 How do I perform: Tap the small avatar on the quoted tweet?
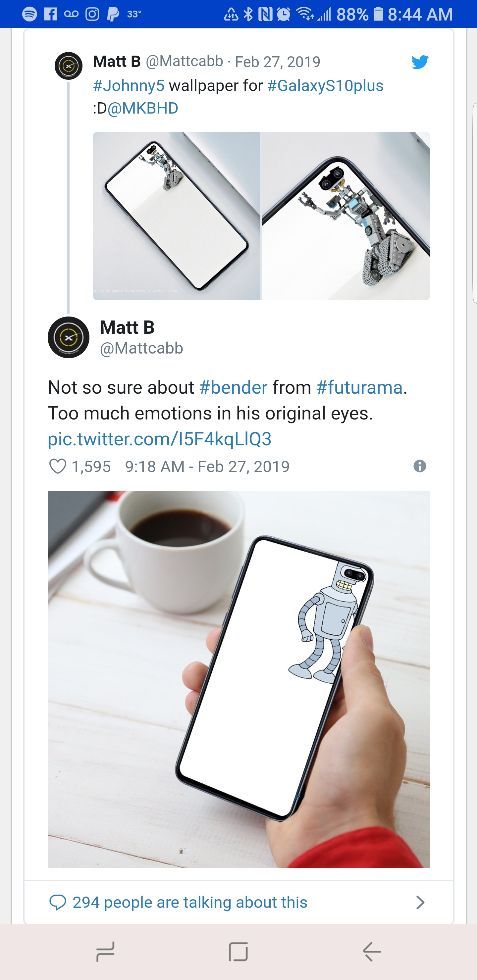tap(69, 66)
